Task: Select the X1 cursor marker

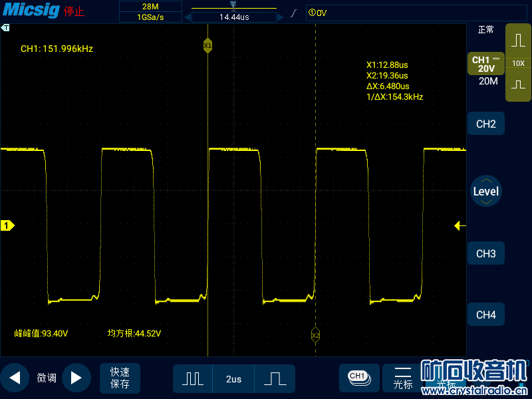Action: [207, 45]
